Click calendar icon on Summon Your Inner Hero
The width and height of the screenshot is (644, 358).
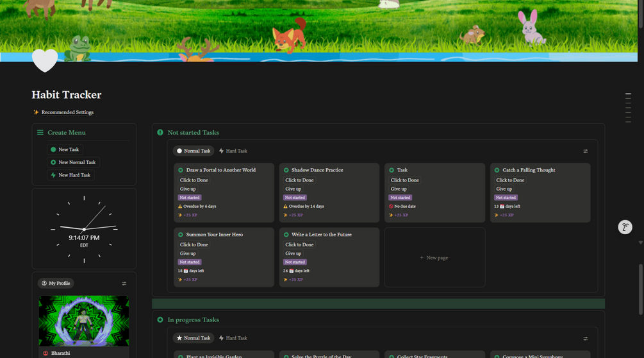186,271
